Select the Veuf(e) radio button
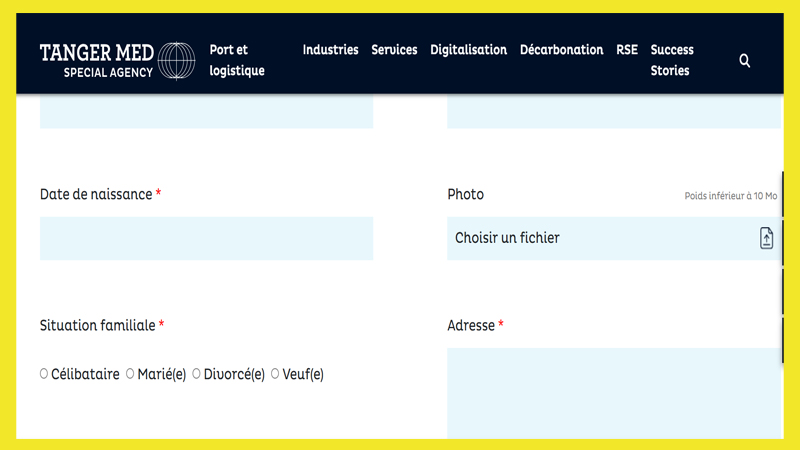Viewport: 800px width, 450px height. pos(275,374)
